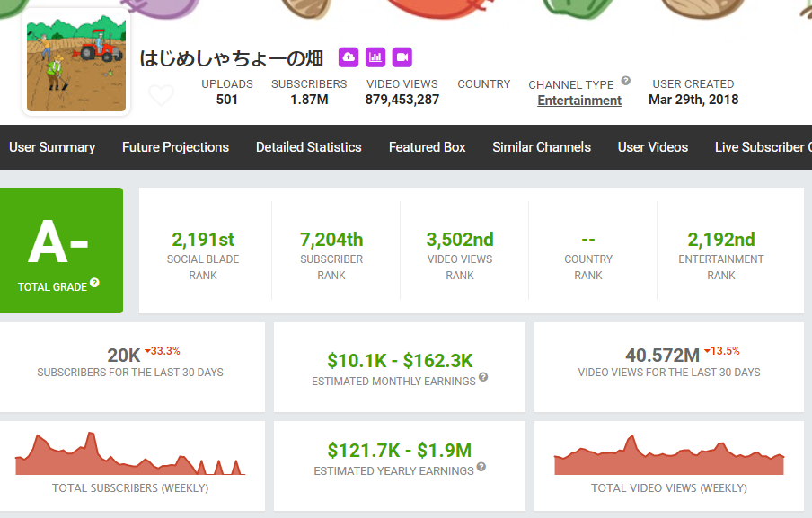Click the help icon beside Channel Type
812x518 pixels.
(x=625, y=81)
